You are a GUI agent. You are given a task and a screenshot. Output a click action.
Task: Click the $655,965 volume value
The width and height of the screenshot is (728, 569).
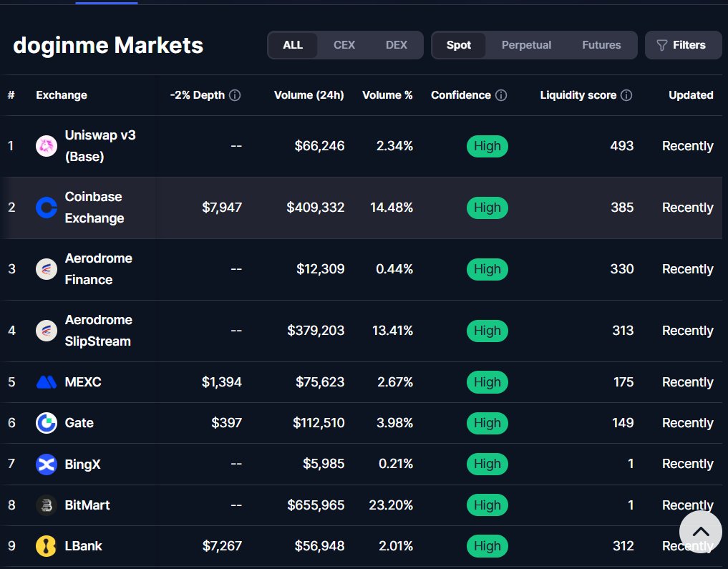coord(316,505)
